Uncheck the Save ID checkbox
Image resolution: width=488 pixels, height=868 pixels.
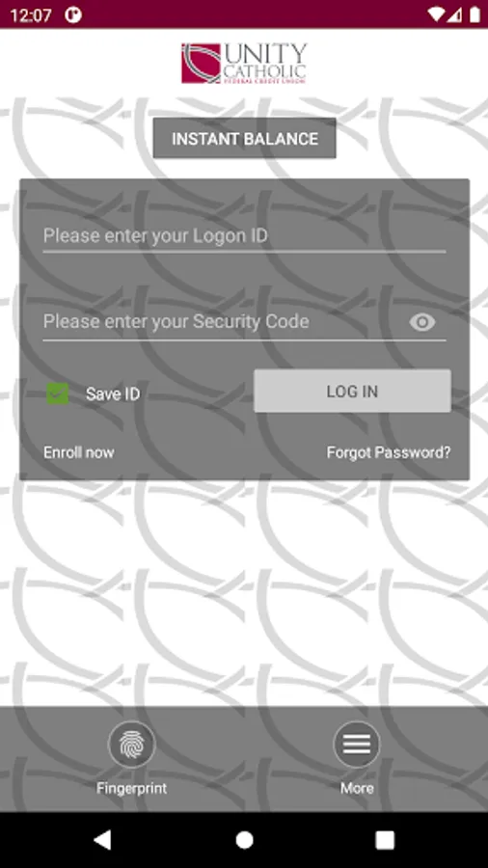58,393
